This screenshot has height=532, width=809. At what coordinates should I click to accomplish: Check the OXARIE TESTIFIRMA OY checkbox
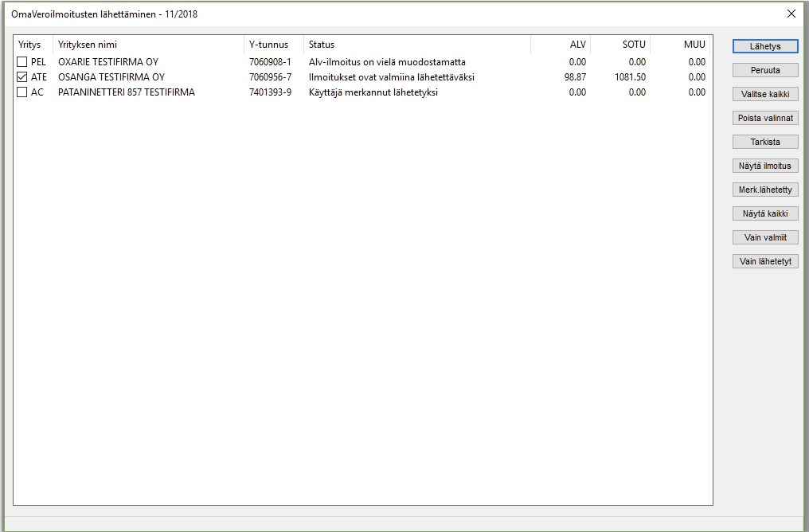(x=22, y=62)
